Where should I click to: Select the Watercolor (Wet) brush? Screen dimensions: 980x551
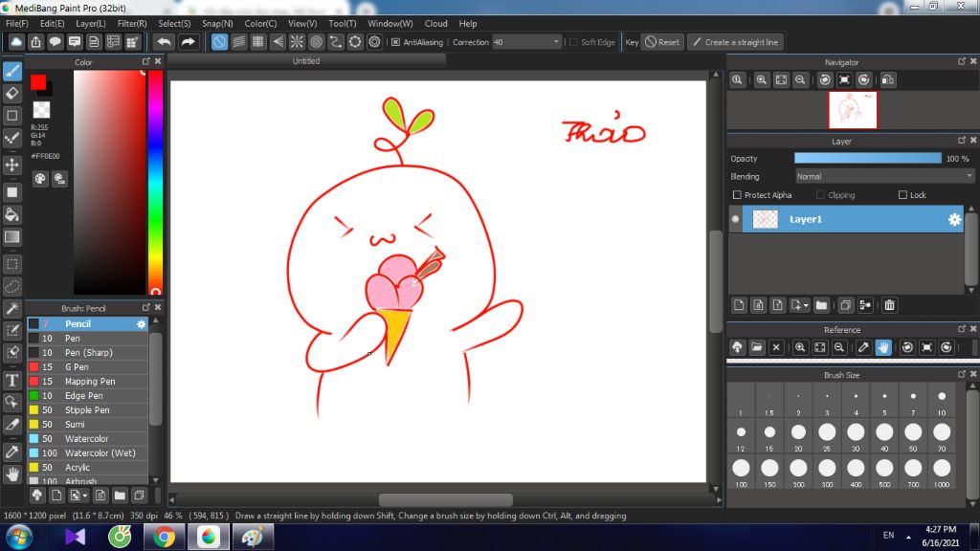click(87, 453)
